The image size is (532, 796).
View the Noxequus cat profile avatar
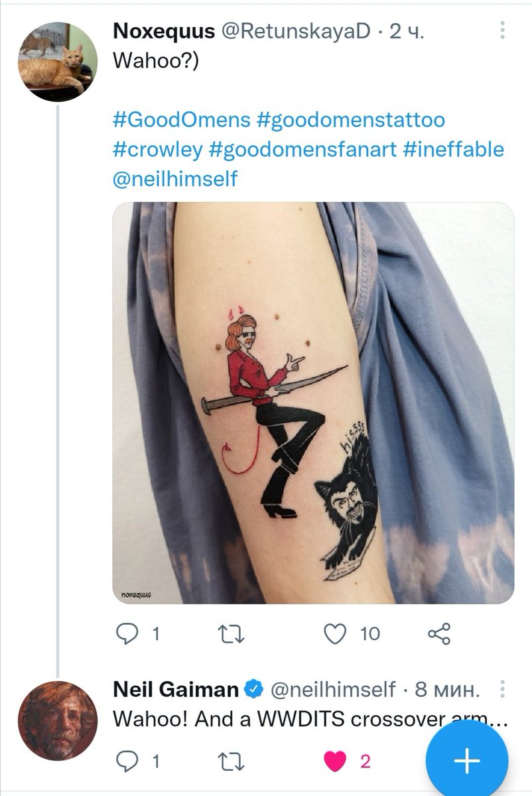click(x=58, y=61)
